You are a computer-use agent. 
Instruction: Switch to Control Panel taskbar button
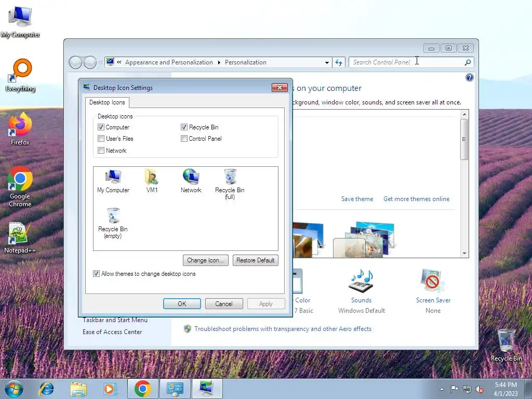coord(175,389)
